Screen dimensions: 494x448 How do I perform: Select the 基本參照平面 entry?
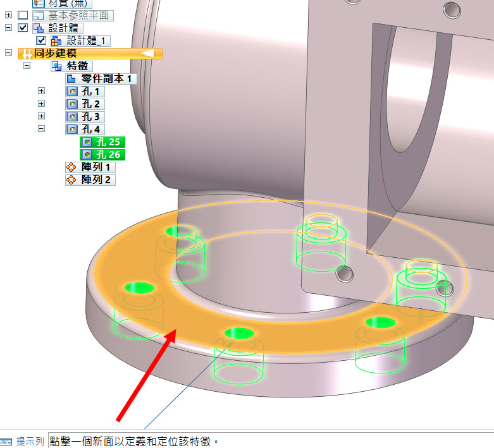point(73,15)
